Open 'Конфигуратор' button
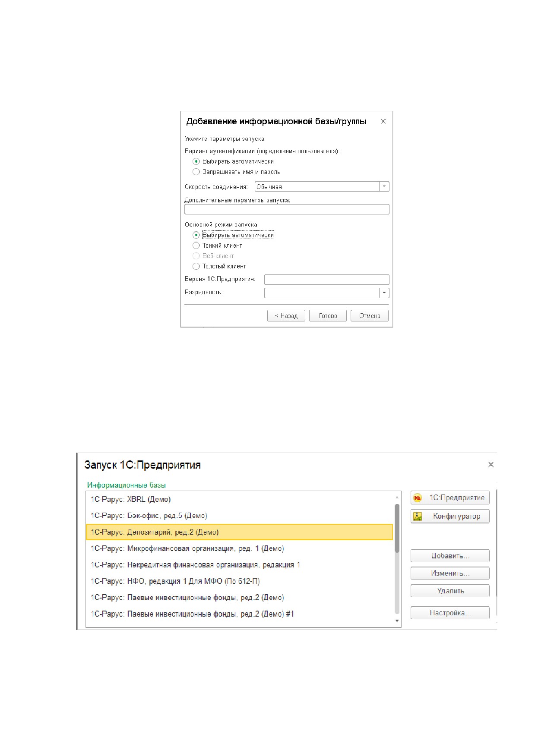This screenshot has height=756, width=535. (x=450, y=516)
